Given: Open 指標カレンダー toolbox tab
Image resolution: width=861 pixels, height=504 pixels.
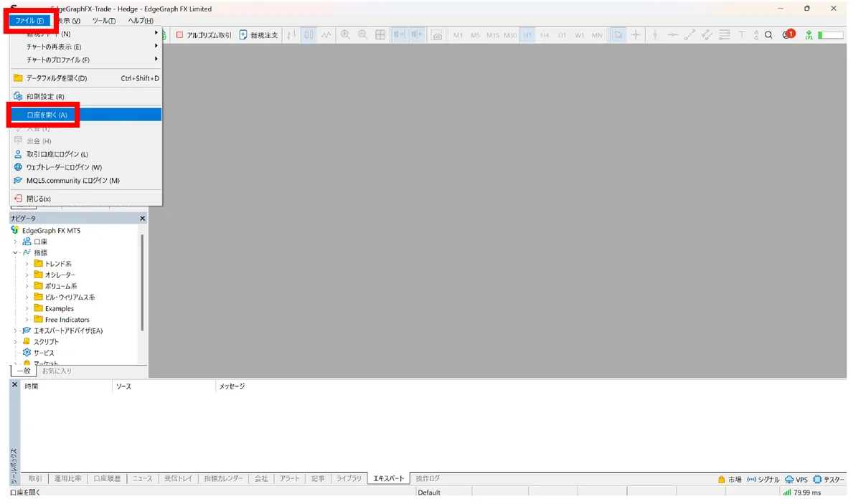Looking at the screenshot, I should [x=223, y=478].
